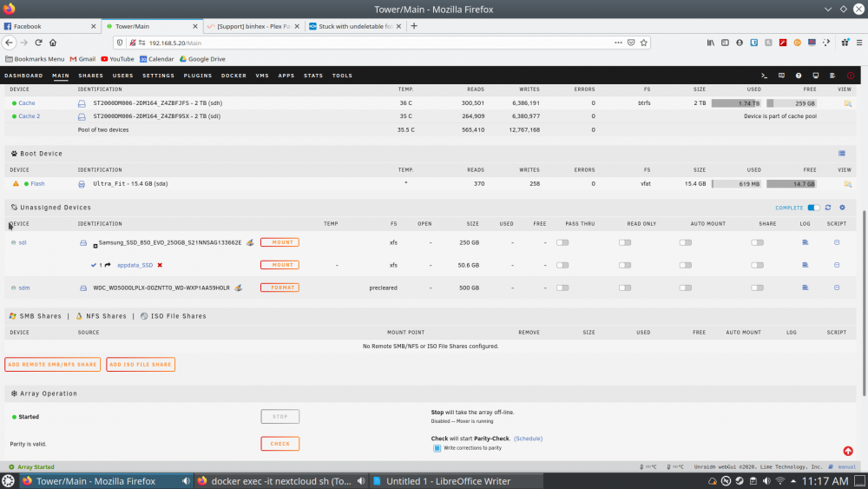The image size is (868, 489).
Task: Click MOUNT button for appdata_SSD
Action: click(x=280, y=265)
